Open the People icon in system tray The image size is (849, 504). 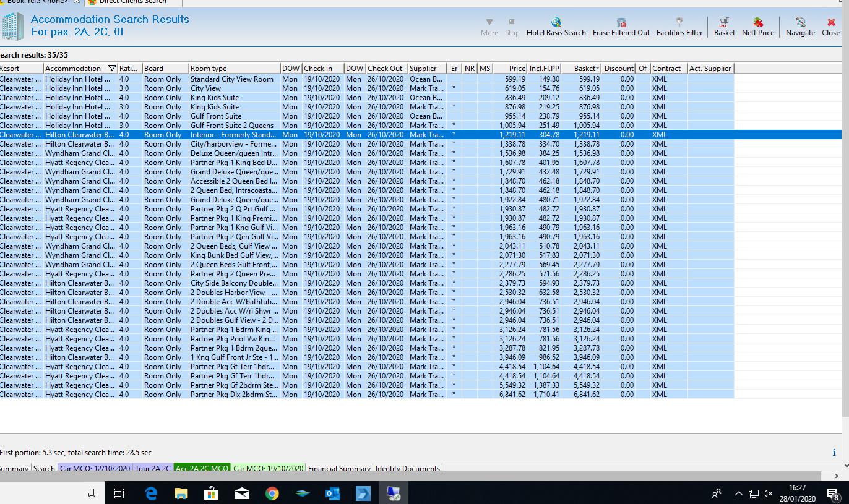(x=717, y=493)
